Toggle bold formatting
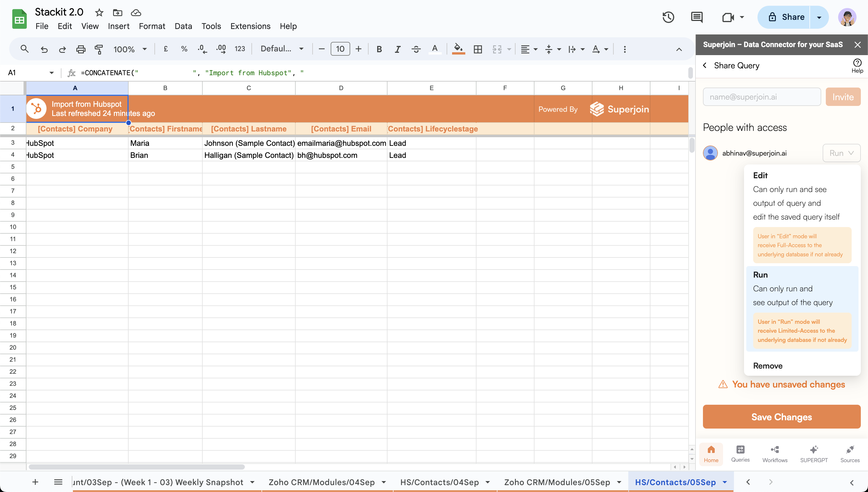The height and width of the screenshot is (492, 868). point(379,49)
